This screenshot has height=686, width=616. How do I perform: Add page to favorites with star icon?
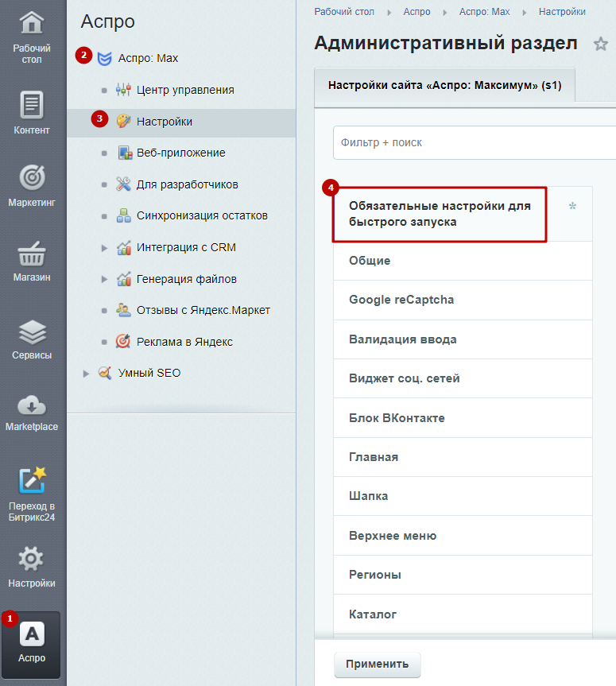601,44
